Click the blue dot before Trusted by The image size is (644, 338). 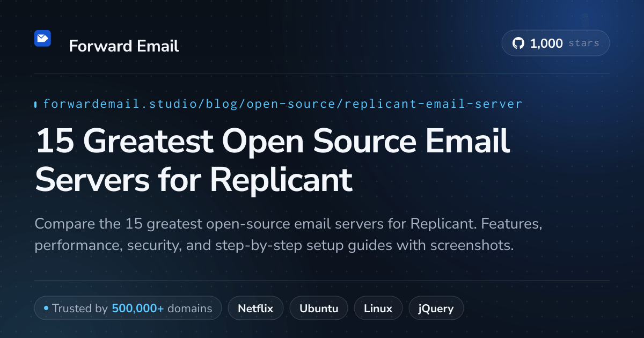click(46, 308)
